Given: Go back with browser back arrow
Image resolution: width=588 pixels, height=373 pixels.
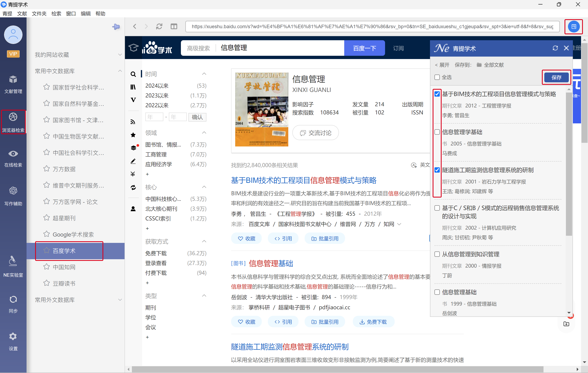Looking at the screenshot, I should (x=135, y=26).
